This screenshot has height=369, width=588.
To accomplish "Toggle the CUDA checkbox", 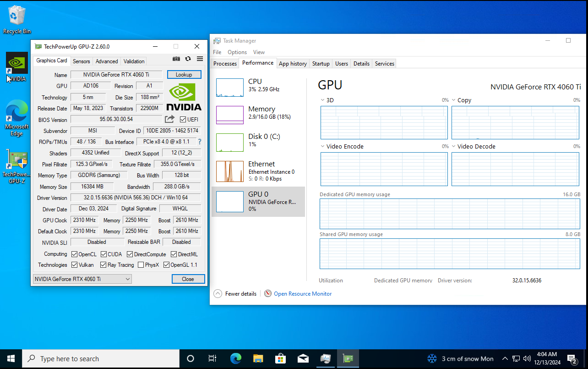I will 104,254.
